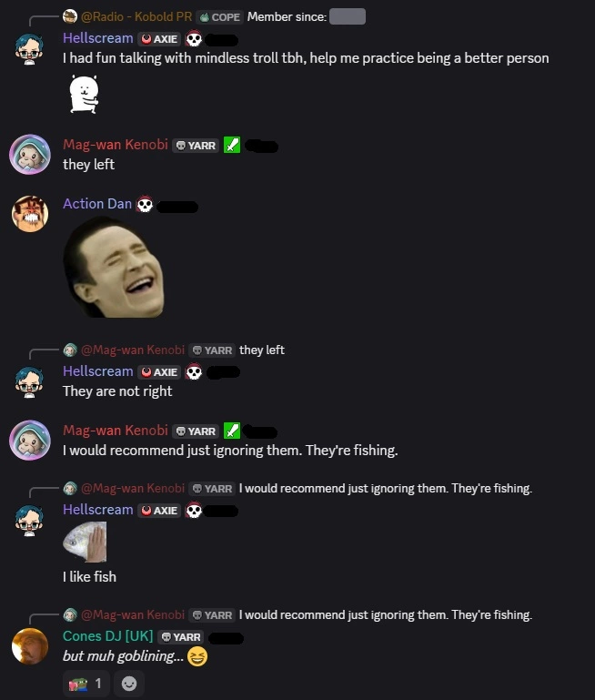Open Action Dan username profile
Image resolution: width=595 pixels, height=700 pixels.
pos(97,204)
